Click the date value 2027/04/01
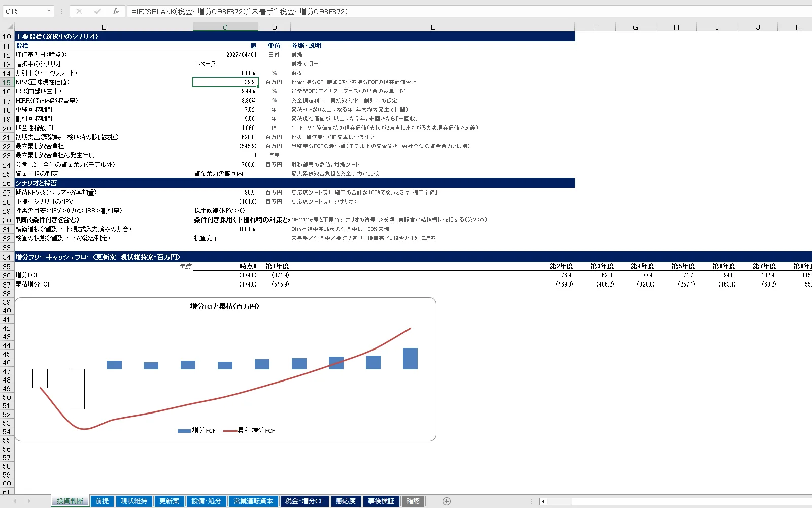Image resolution: width=812 pixels, height=508 pixels. click(225, 55)
